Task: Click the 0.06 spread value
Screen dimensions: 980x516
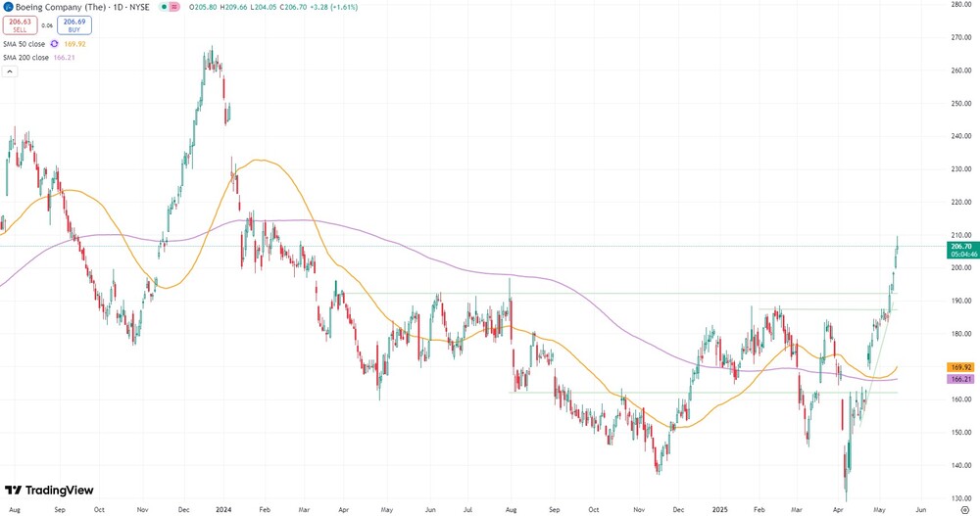Action: (x=47, y=25)
